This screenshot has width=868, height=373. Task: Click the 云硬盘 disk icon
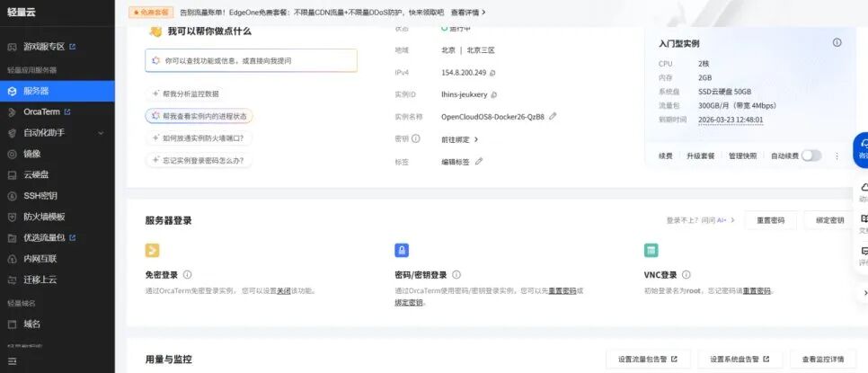pyautogui.click(x=13, y=175)
